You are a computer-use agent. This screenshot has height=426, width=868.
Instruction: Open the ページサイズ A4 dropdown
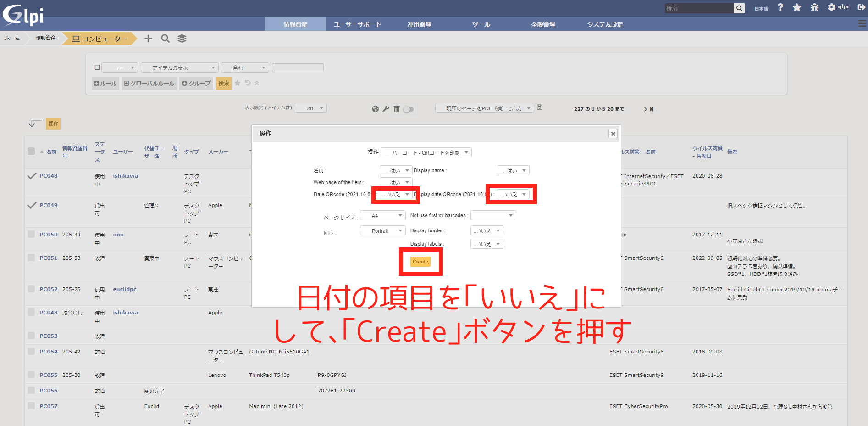382,215
